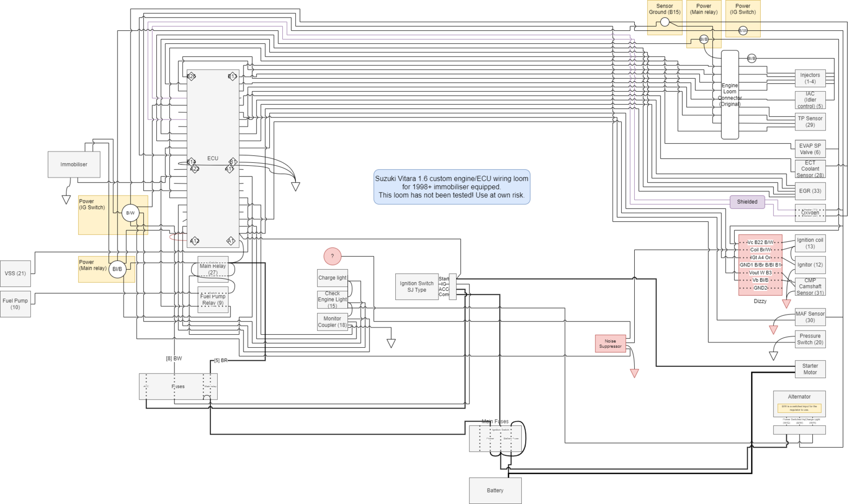Click the Bl/B circle near Main Relay
848x504 pixels.
pos(117,269)
